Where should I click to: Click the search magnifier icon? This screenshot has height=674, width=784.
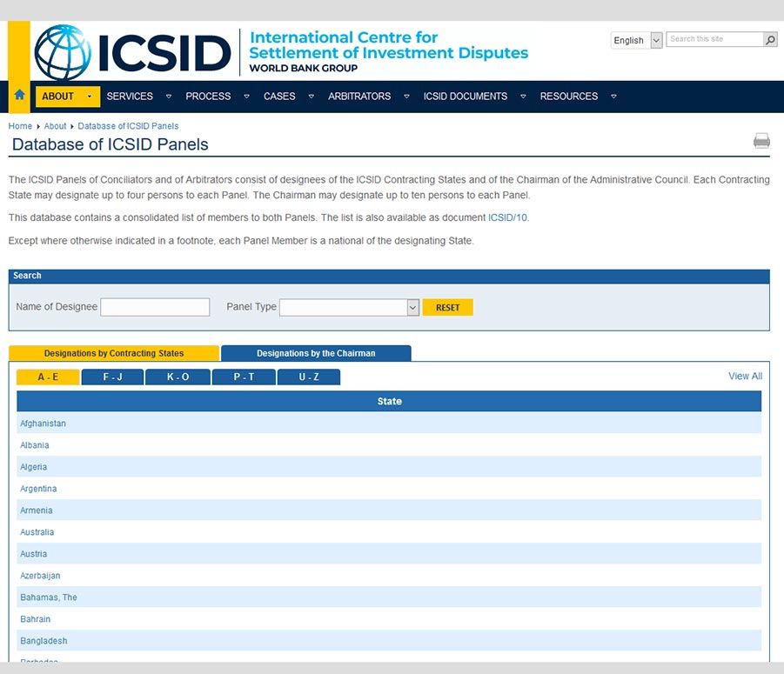pos(768,39)
